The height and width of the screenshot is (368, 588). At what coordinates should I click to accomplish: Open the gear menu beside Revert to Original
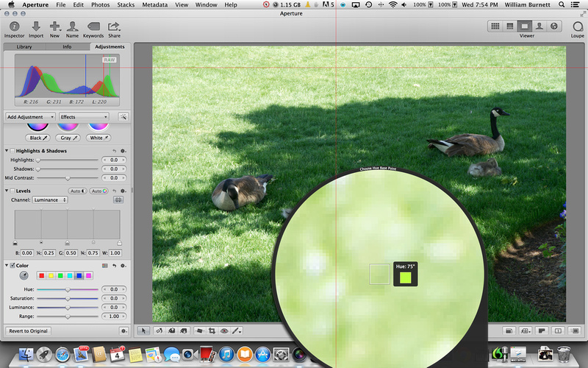coord(123,330)
